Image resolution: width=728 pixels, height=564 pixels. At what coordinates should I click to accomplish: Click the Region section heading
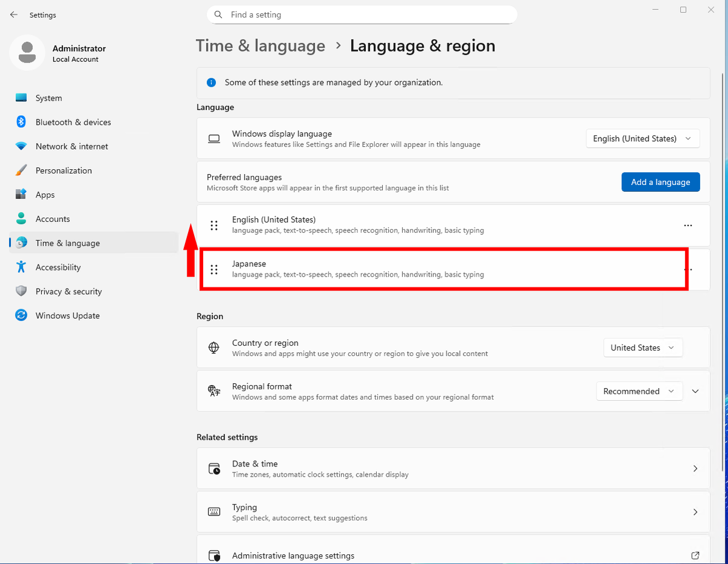(x=210, y=316)
